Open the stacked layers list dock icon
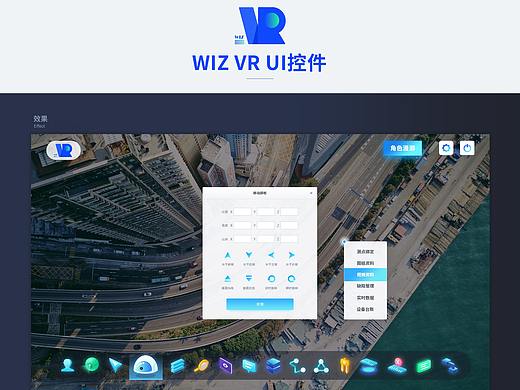 pos(177,366)
